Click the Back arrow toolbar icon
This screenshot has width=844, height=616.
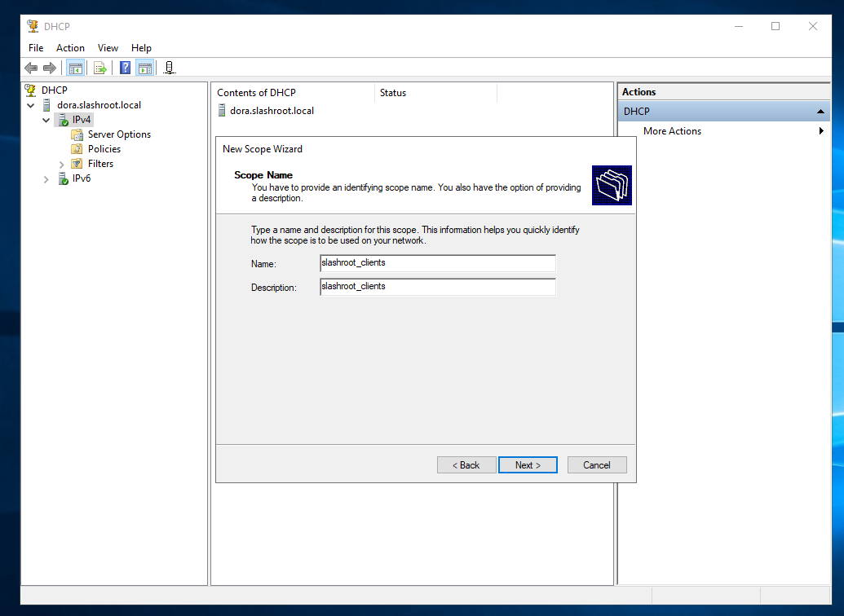(x=31, y=68)
